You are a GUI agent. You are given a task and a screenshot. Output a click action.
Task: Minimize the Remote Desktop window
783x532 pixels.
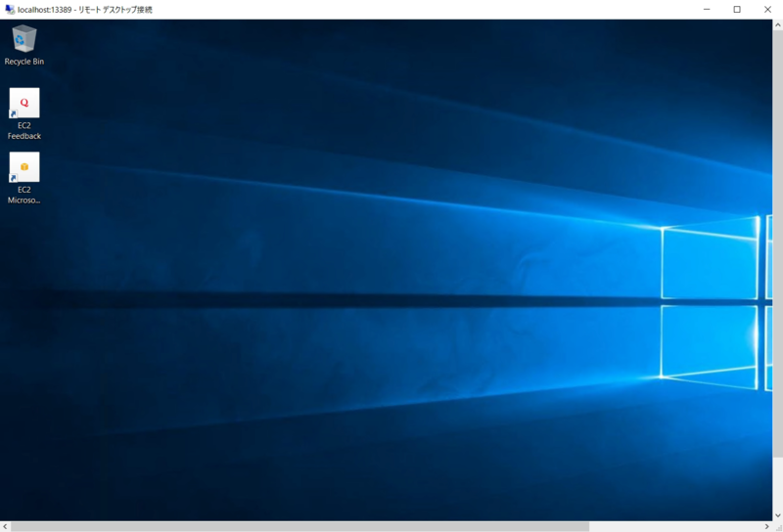coord(707,10)
